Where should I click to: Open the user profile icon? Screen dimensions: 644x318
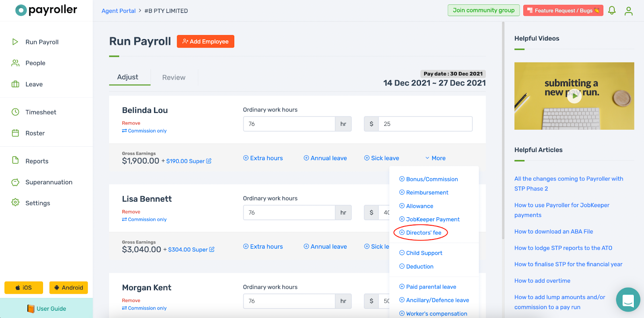628,11
